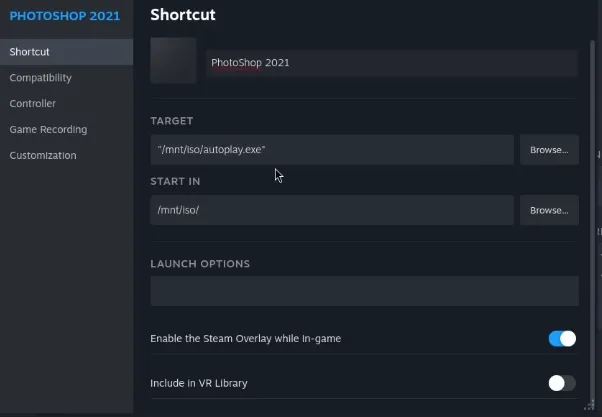Go to the Controller settings tab

point(33,104)
